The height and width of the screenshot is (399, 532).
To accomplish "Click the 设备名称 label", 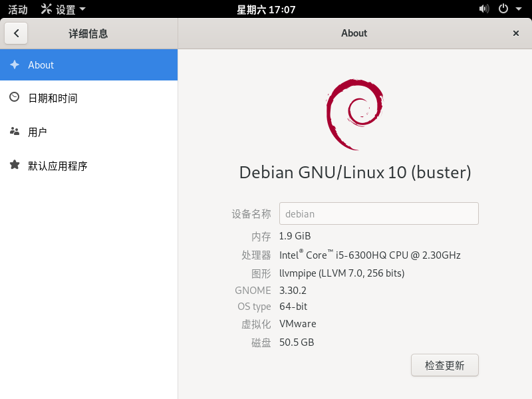I will click(251, 213).
